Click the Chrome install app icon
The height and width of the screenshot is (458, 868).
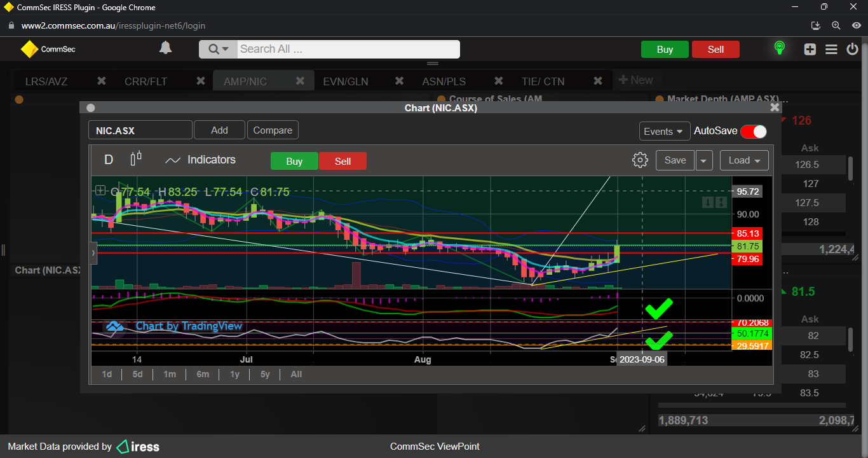point(817,25)
